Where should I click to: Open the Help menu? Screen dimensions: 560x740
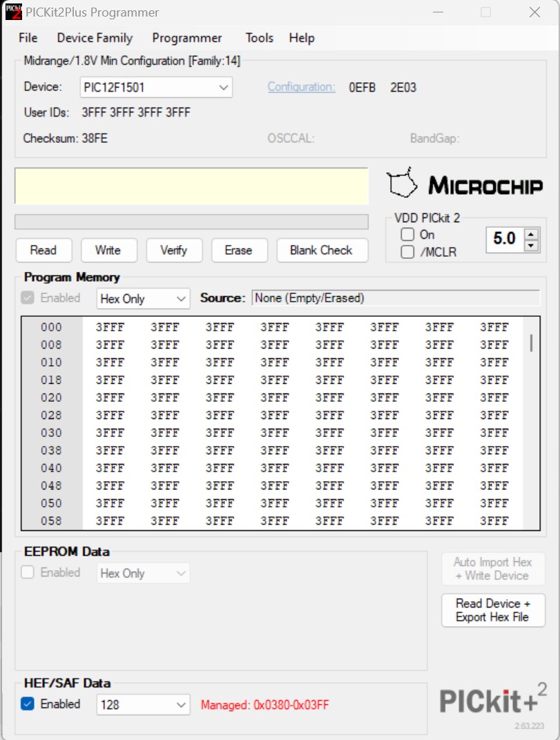click(x=302, y=38)
